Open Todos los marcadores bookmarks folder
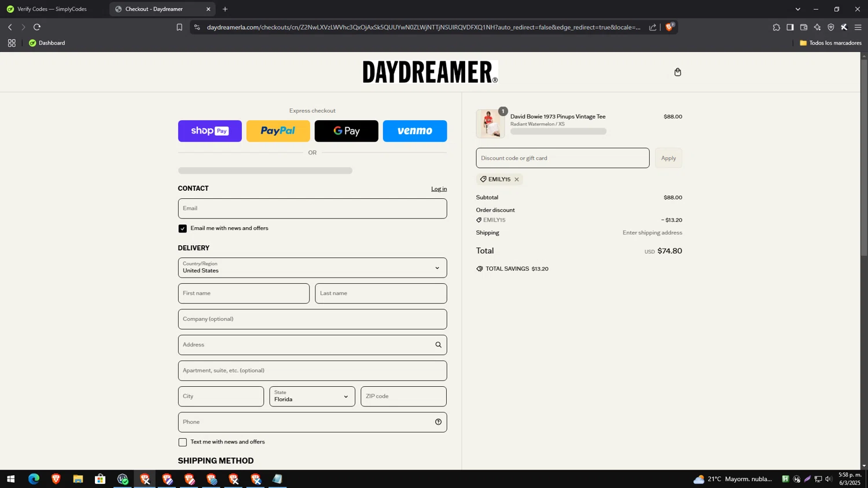Screen dimensions: 868x488 click(x=830, y=43)
